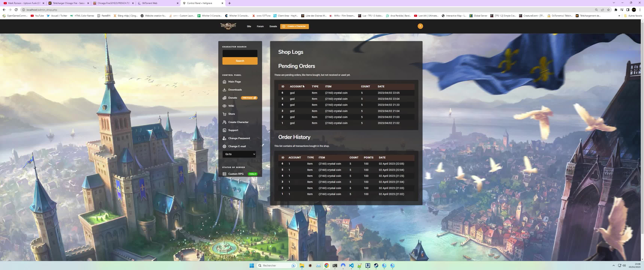
Task: Share this page icon in address bar
Action: tap(602, 10)
